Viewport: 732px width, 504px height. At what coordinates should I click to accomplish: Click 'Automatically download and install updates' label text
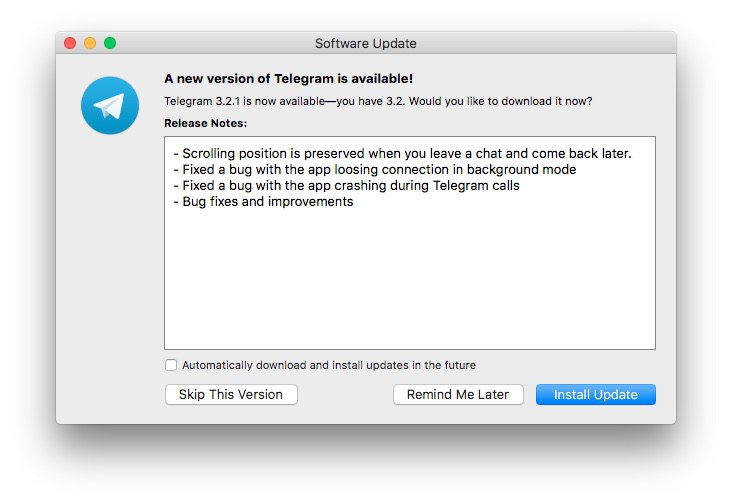[329, 365]
